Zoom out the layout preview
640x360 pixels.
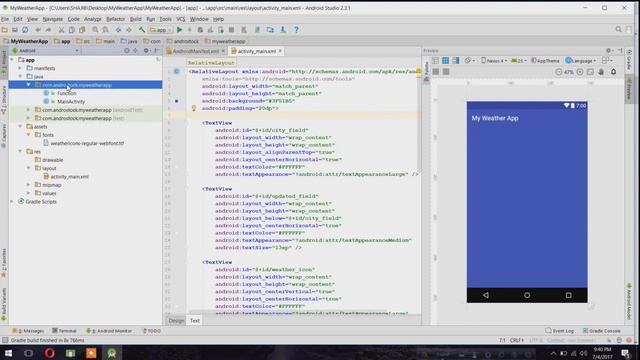[x=559, y=72]
